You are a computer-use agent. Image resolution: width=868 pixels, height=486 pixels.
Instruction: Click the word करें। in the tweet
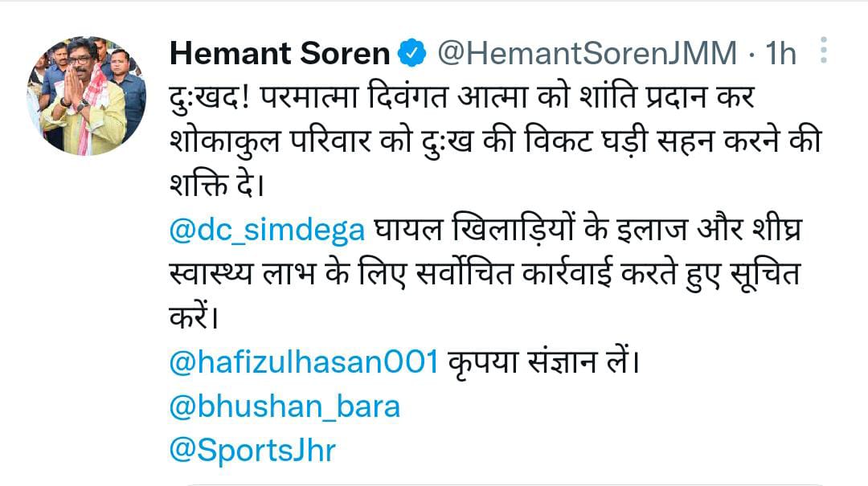[194, 317]
